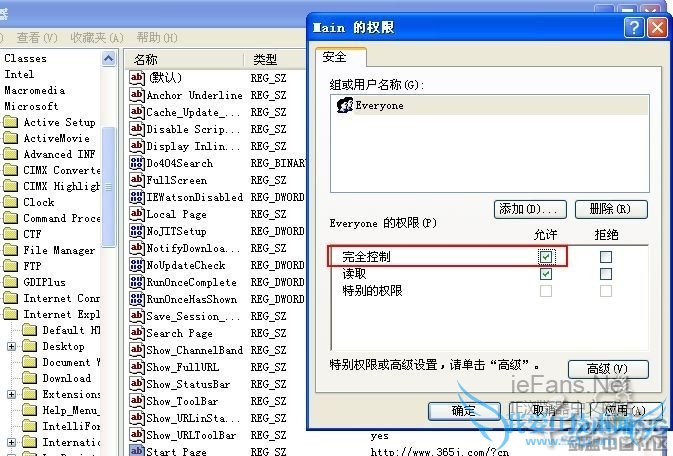This screenshot has width=673, height=456.
Task: Click the 应用(A) button
Action: tap(625, 411)
